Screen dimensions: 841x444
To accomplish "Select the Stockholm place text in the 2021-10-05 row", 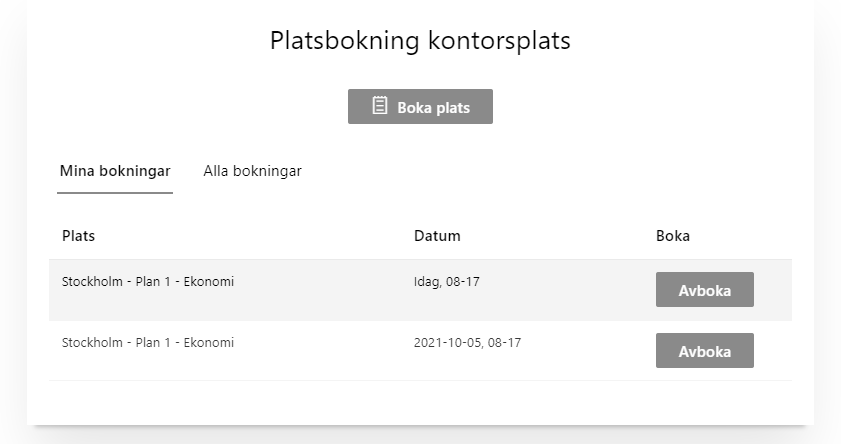I will (x=147, y=343).
